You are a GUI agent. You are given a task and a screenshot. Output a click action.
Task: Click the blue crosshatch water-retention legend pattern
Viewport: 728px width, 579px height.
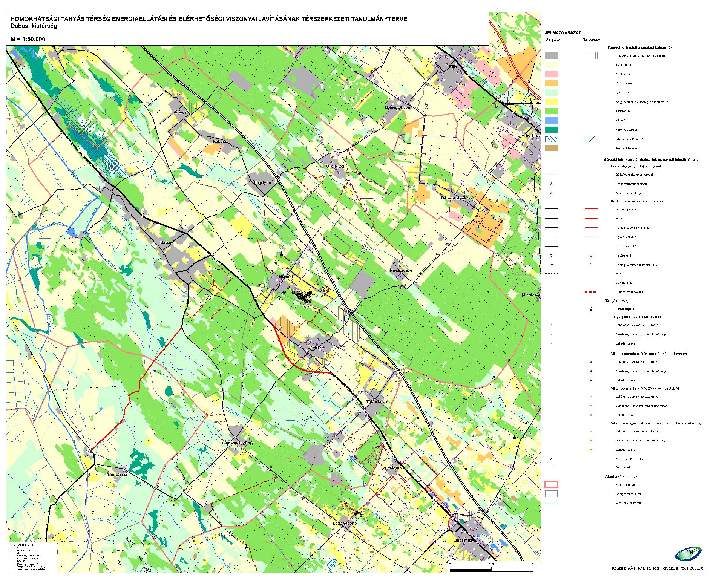[x=552, y=139]
